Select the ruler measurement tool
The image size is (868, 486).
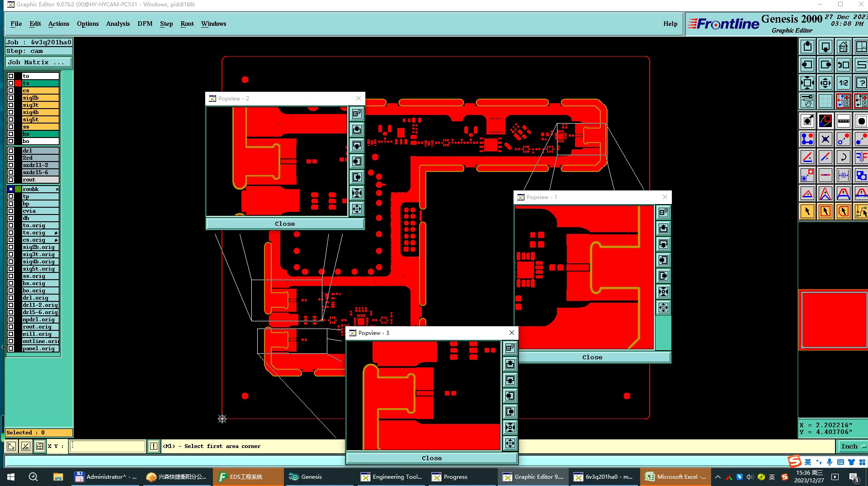pos(844,121)
